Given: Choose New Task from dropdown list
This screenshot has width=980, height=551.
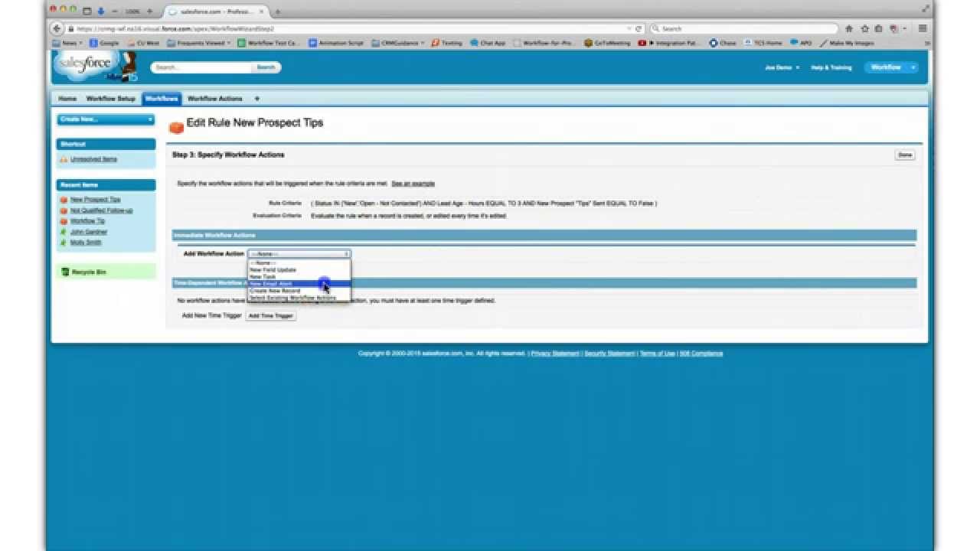Looking at the screenshot, I should pos(299,277).
